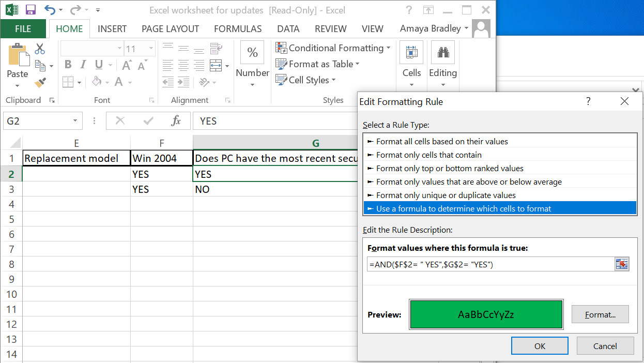Toggle Bold formatting
The width and height of the screenshot is (644, 363).
point(68,65)
